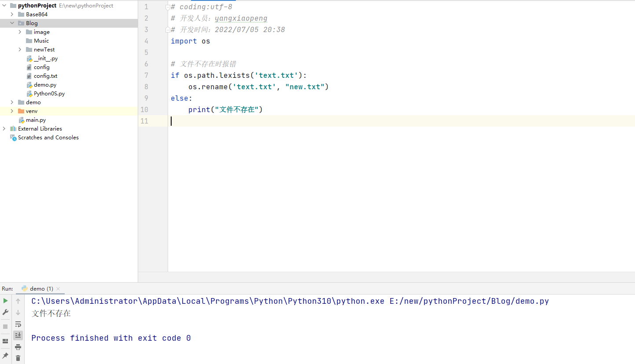
Task: Select the pythonProject root label
Action: pyautogui.click(x=37, y=6)
